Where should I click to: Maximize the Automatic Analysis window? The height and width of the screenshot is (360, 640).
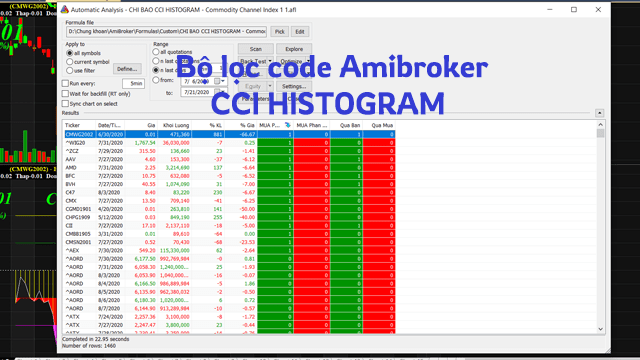[x=574, y=9]
